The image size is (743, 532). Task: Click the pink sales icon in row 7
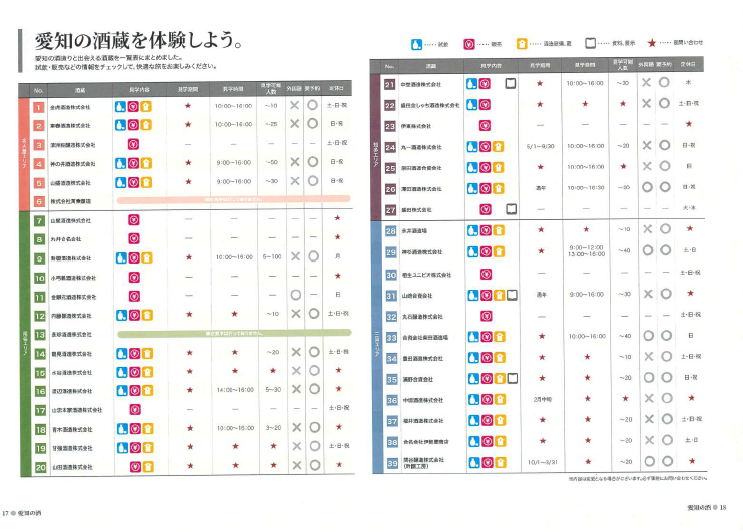click(134, 219)
